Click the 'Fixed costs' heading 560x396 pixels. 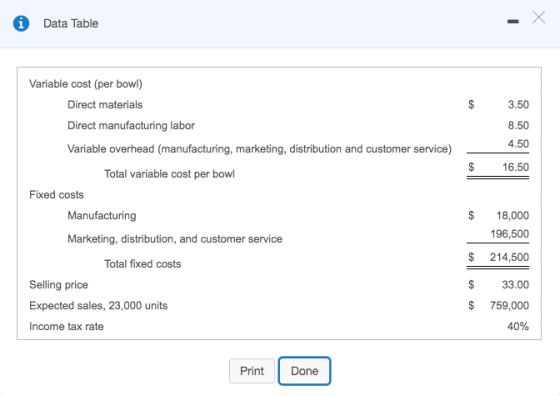[x=56, y=195]
